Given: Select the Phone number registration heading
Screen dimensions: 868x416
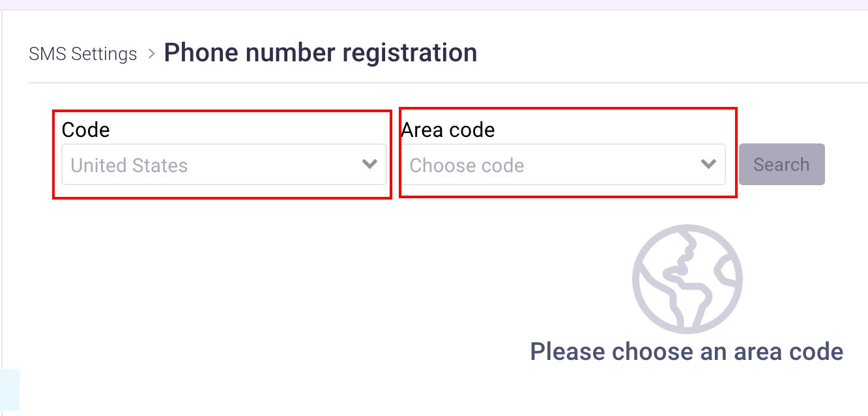Looking at the screenshot, I should (x=320, y=52).
